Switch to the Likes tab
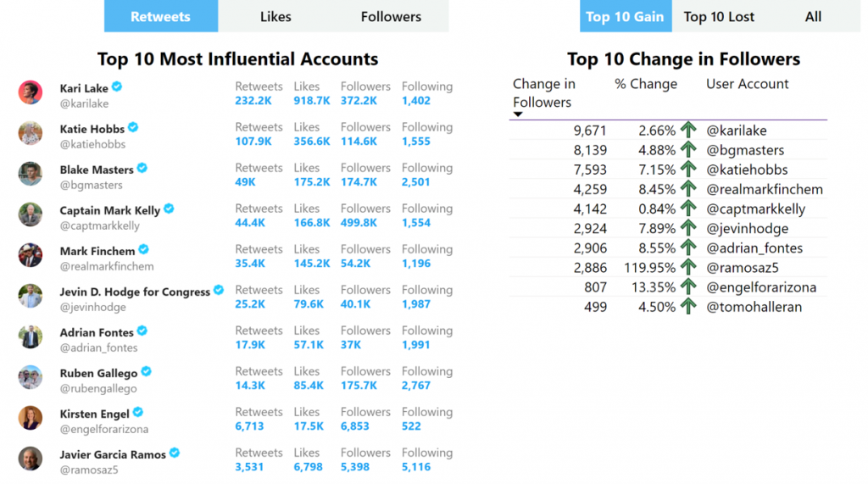Viewport: 868px width, 484px height. pyautogui.click(x=275, y=17)
